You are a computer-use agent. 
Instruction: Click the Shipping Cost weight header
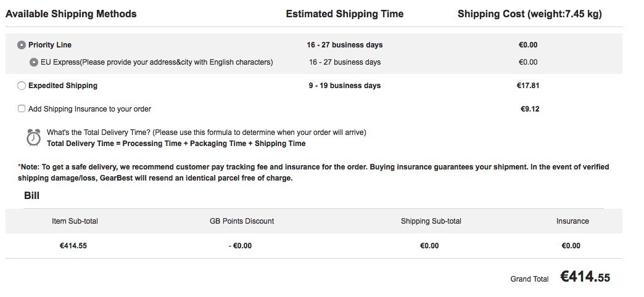coord(530,14)
